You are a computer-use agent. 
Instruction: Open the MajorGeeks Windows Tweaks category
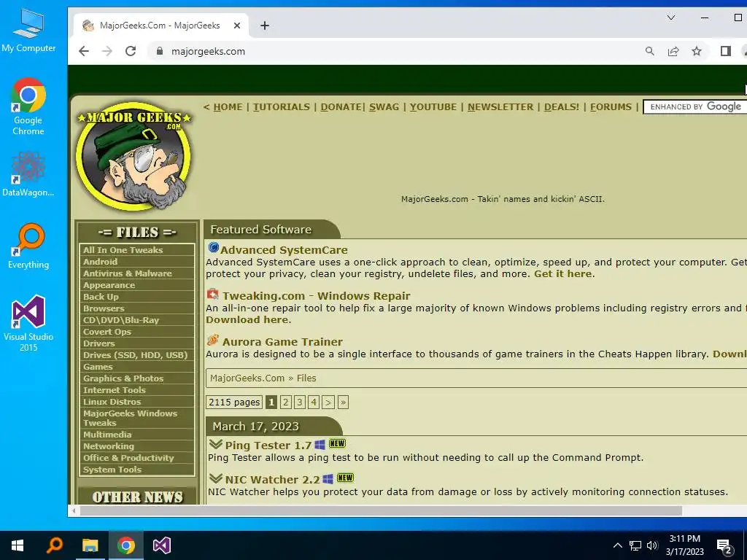pos(137,418)
